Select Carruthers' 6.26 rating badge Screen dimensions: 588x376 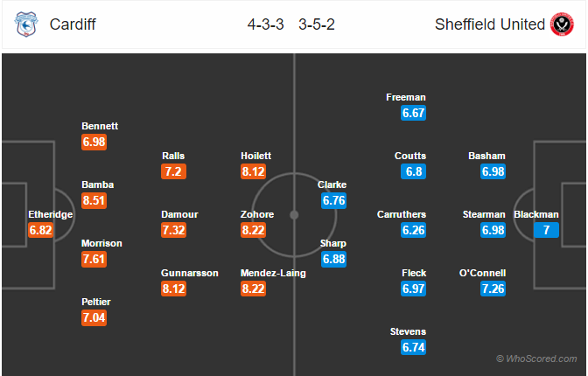pyautogui.click(x=413, y=230)
